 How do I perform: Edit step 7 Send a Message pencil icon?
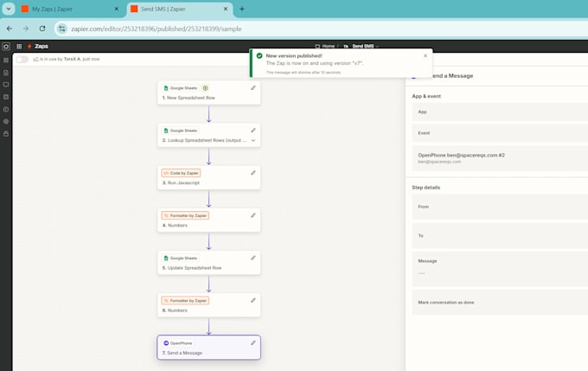point(253,342)
